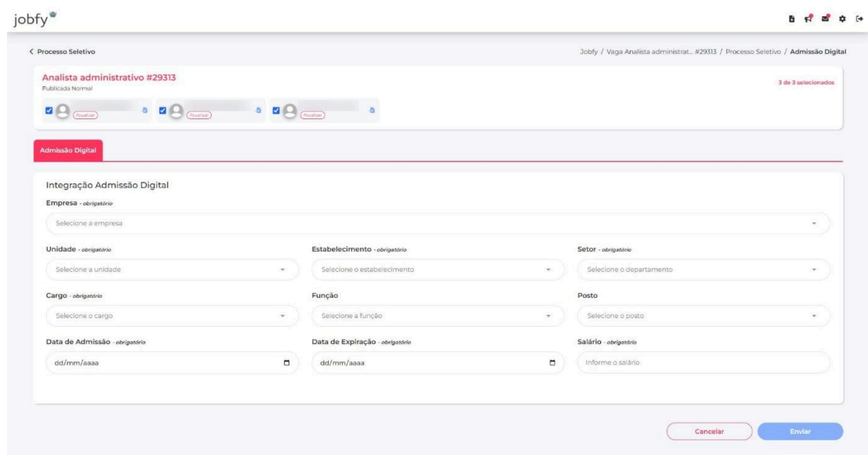The width and height of the screenshot is (868, 455).
Task: Click Atualizar on the second candidate
Action: coord(198,114)
